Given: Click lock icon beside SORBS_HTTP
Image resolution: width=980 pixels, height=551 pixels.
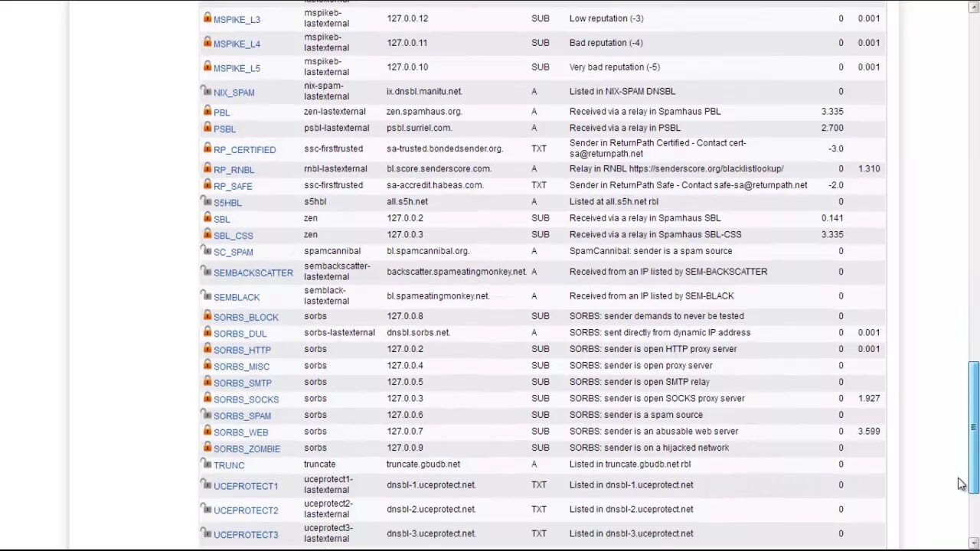Looking at the screenshot, I should 207,348.
